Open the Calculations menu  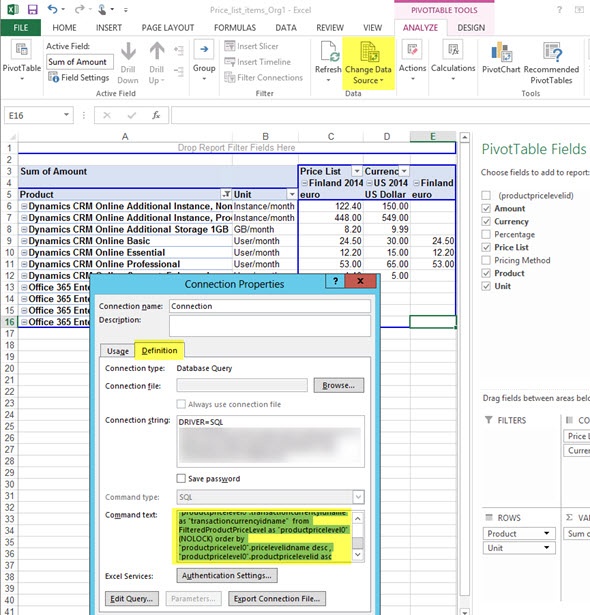453,60
